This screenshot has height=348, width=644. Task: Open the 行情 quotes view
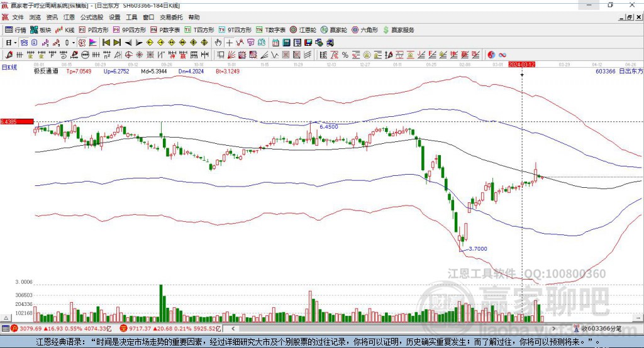(x=15, y=30)
